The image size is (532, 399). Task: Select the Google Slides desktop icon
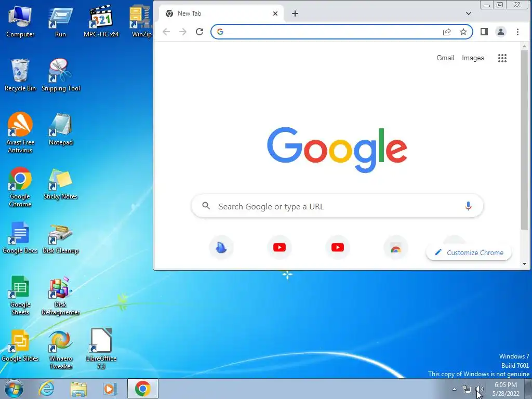tap(20, 345)
